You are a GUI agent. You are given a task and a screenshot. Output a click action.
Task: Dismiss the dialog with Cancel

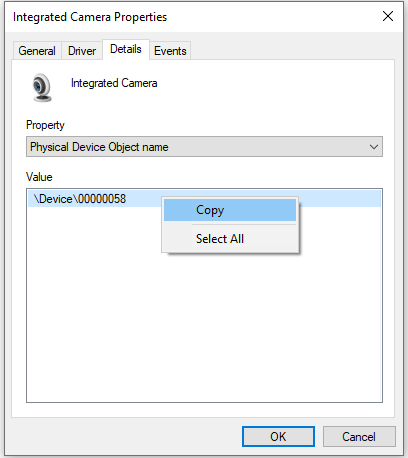(x=359, y=437)
